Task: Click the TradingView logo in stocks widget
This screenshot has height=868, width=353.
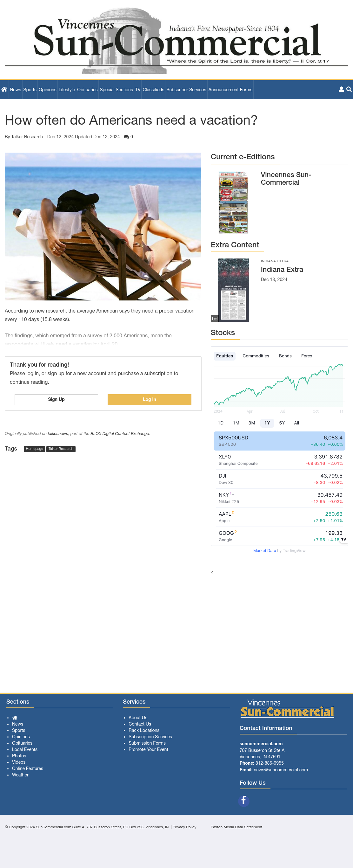Action: [x=343, y=539]
